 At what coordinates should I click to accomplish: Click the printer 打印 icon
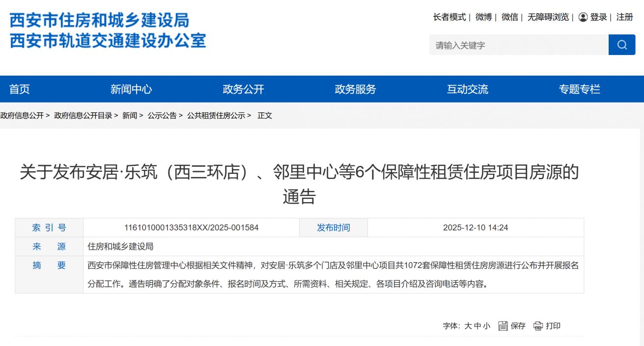[x=538, y=326]
